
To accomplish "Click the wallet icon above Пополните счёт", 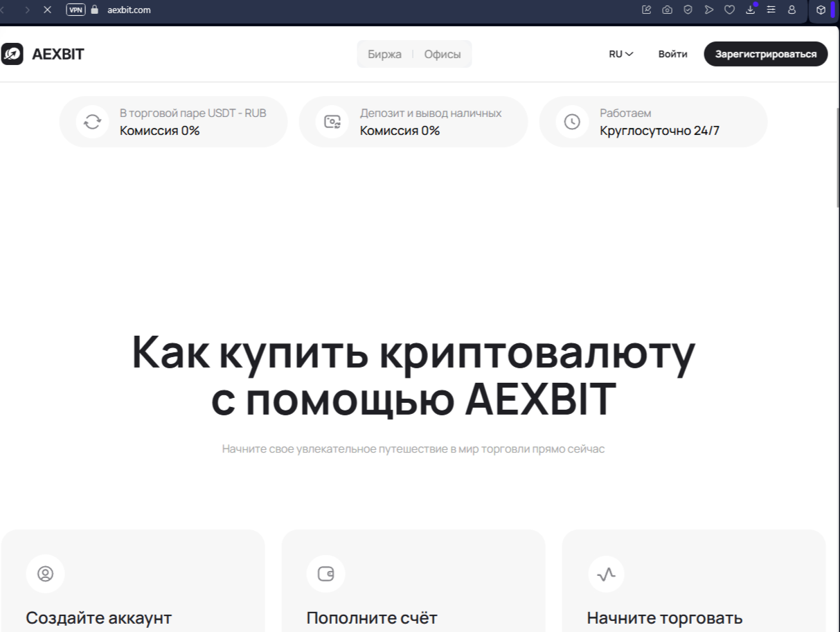I will click(x=325, y=574).
